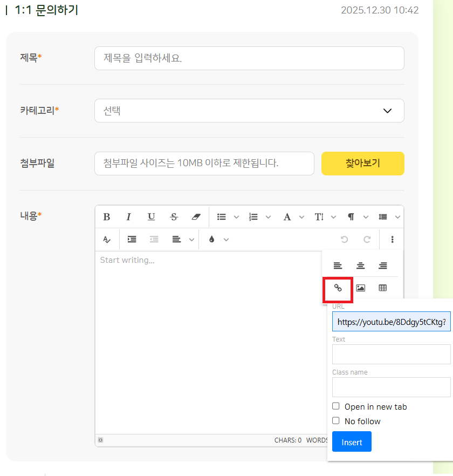This screenshot has width=453, height=476.
Task: Click the link Text input field
Action: (392, 354)
